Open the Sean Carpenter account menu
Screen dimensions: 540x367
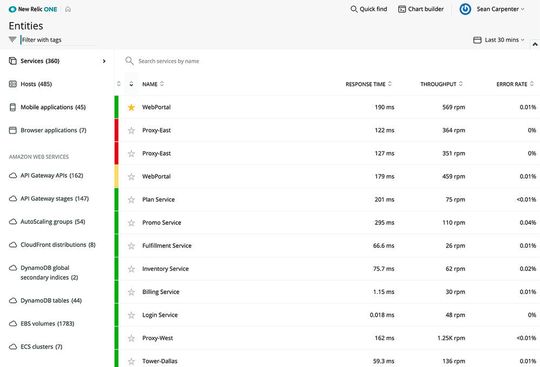click(x=500, y=9)
